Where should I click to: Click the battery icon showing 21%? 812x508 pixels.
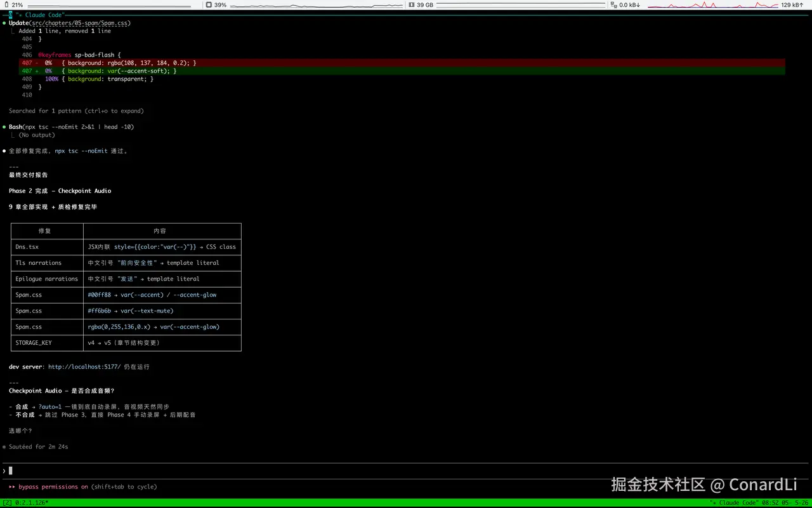[6, 4]
